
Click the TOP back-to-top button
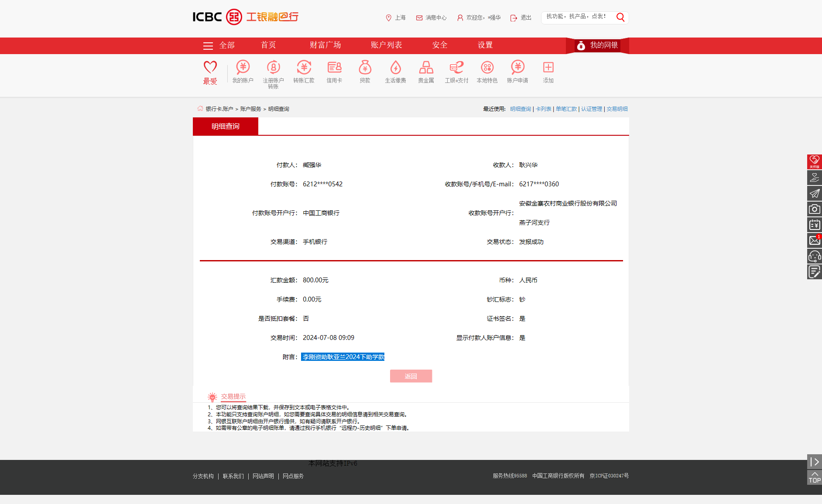(814, 477)
